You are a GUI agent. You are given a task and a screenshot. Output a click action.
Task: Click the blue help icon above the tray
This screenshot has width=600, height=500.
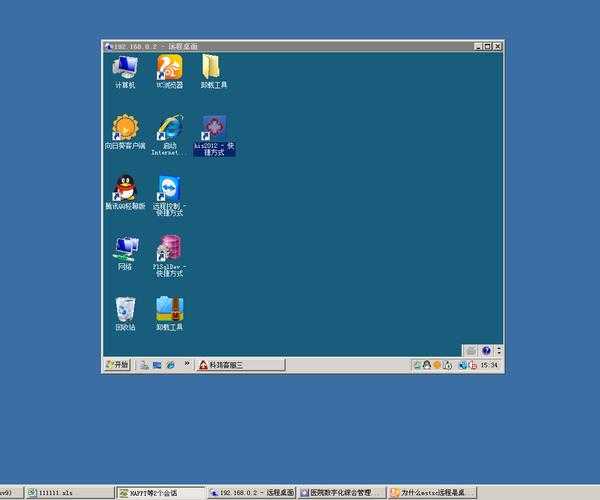486,351
